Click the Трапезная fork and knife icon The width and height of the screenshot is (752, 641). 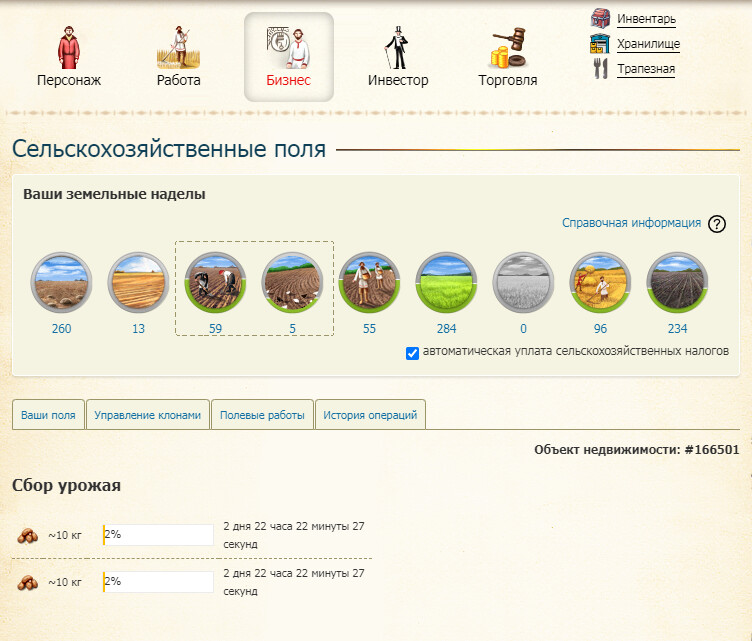[600, 69]
